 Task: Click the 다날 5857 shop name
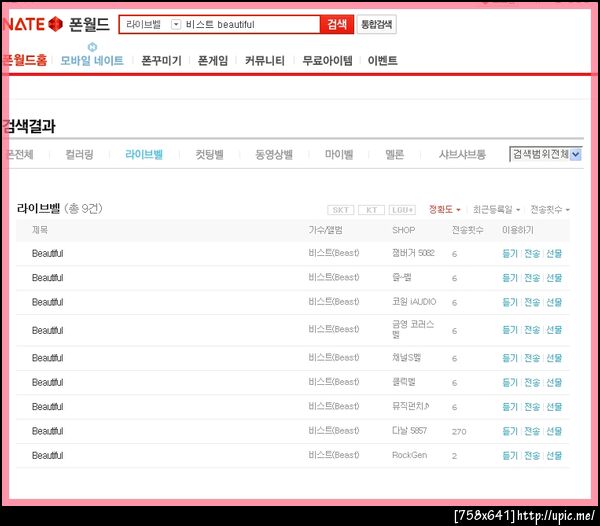click(409, 431)
